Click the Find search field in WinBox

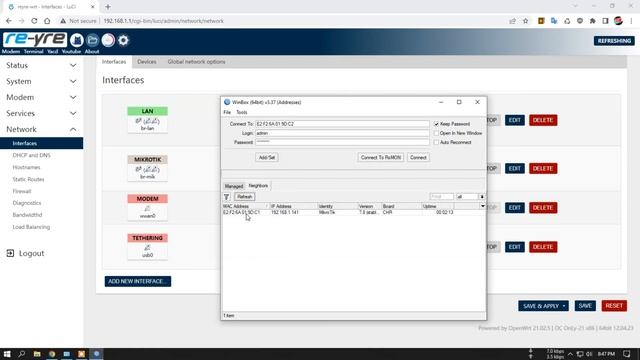(x=442, y=197)
